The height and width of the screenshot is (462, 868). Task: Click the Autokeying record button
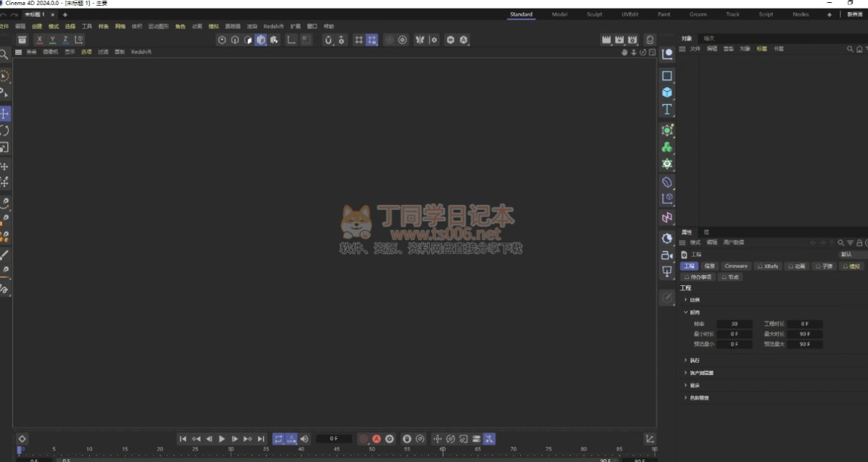377,439
